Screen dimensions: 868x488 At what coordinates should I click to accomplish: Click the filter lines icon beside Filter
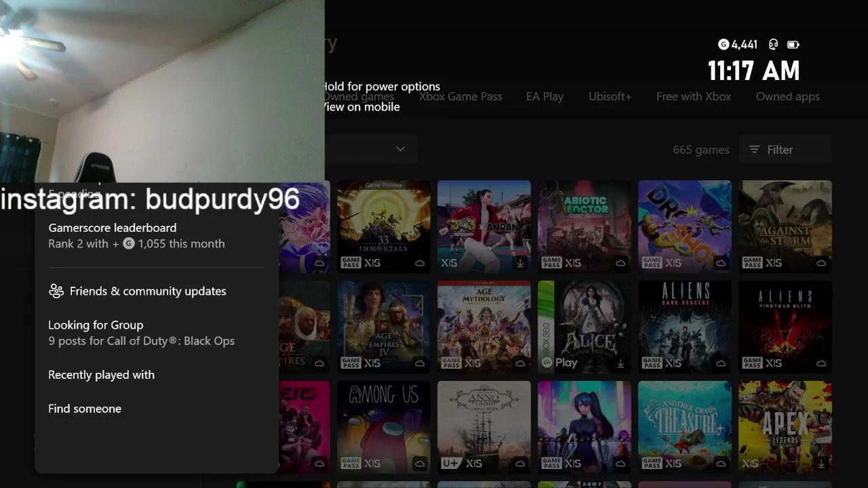tap(754, 150)
